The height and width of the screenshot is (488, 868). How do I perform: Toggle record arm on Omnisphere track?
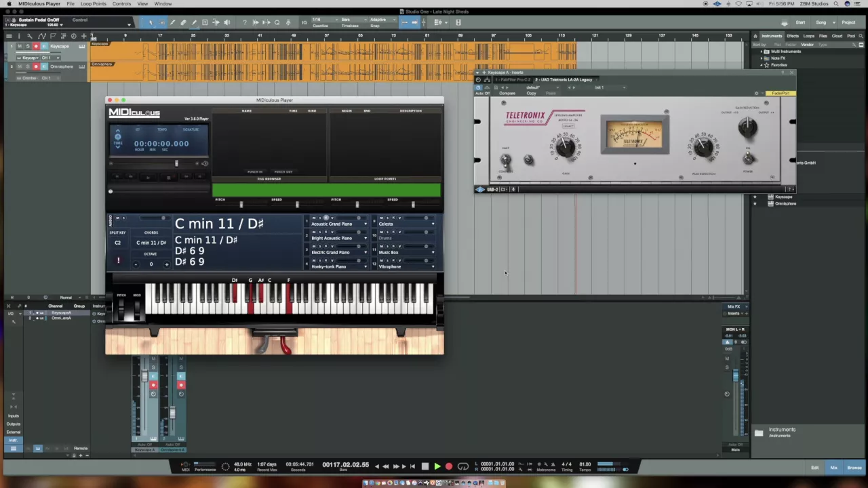tap(36, 66)
